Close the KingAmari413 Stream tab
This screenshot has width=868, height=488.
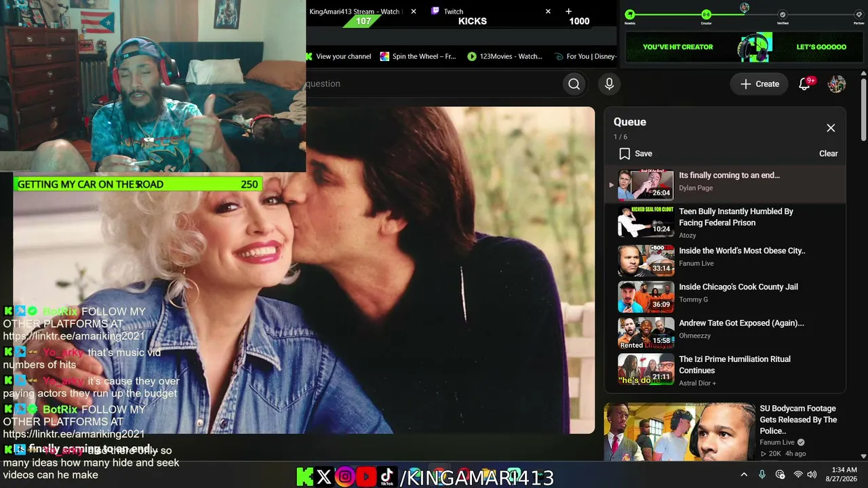point(414,12)
